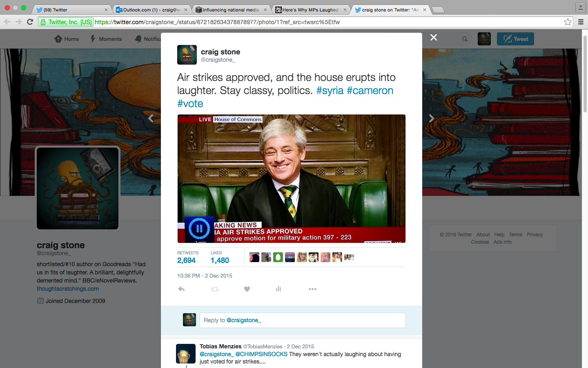
Task: Click craig stone's avatar in tweet header
Action: (187, 55)
